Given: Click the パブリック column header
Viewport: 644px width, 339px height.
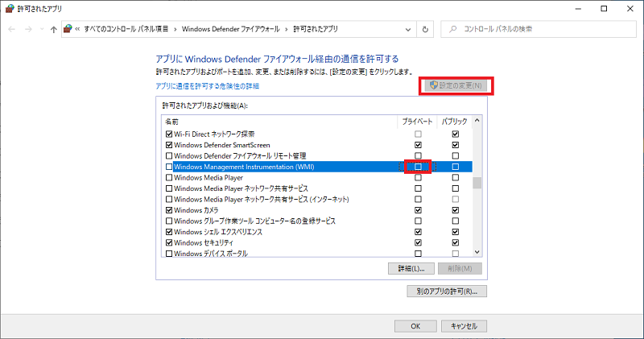Looking at the screenshot, I should (x=454, y=122).
